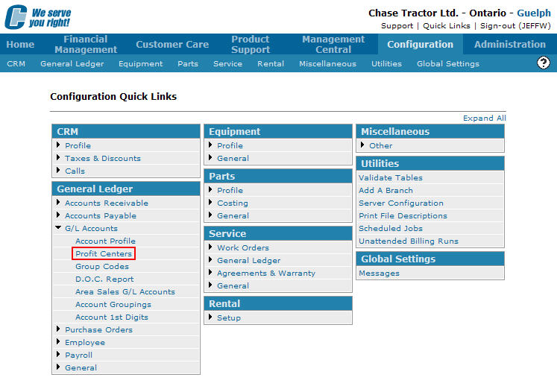Open the Account Profile link

pos(105,241)
